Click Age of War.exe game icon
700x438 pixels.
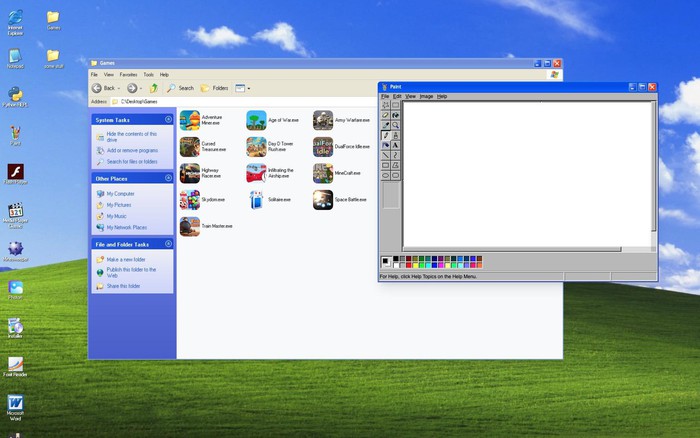(x=256, y=120)
